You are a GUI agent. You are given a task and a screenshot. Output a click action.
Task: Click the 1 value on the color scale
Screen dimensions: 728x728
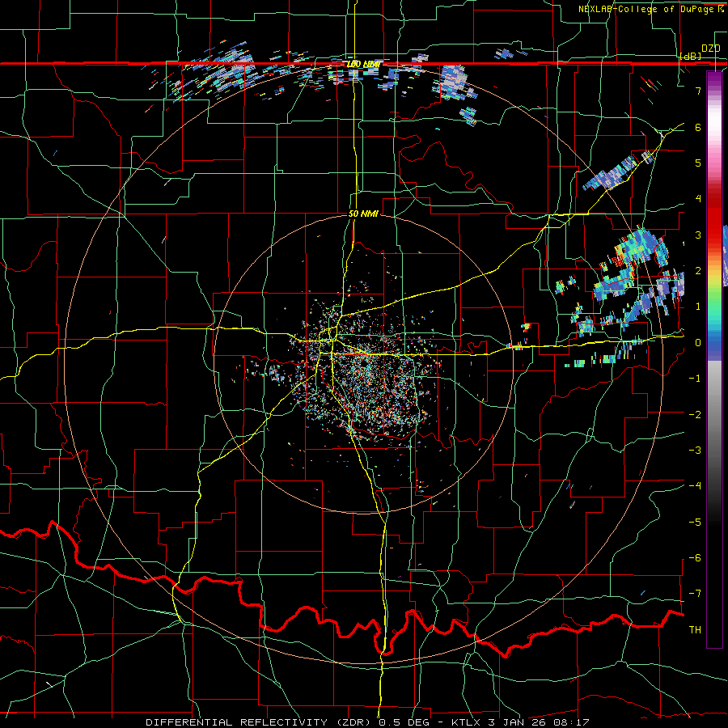pyautogui.click(x=698, y=307)
